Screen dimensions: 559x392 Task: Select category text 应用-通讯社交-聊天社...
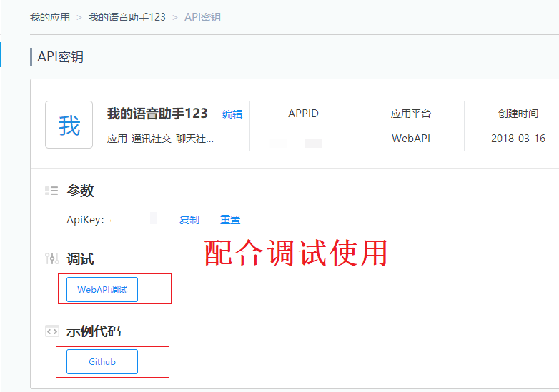[x=160, y=139]
